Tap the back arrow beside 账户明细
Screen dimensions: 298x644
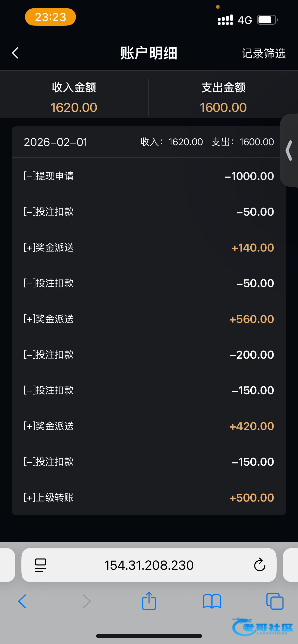pos(15,53)
